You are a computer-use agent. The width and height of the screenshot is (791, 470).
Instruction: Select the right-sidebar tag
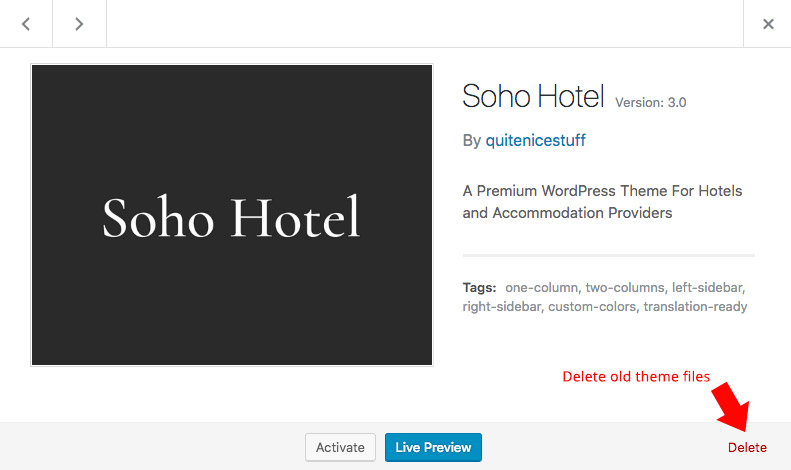pyautogui.click(x=502, y=307)
